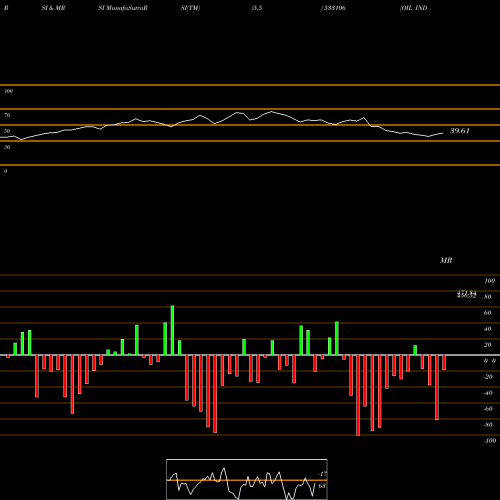Click the 70 level label on RSI axis
500x500 pixels.
coord(7,115)
